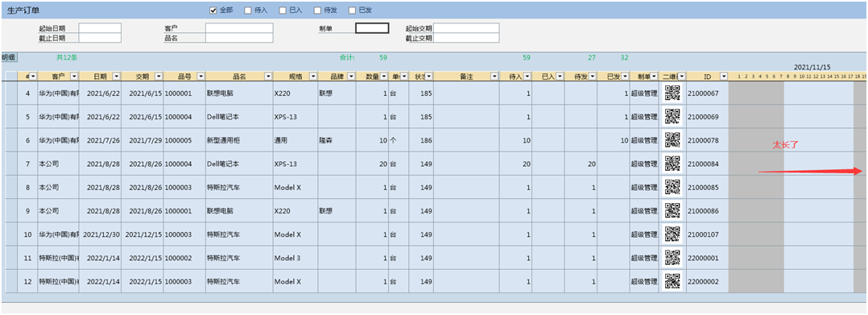The image size is (868, 315).
Task: Open QR code of order 21000085
Action: (672, 187)
